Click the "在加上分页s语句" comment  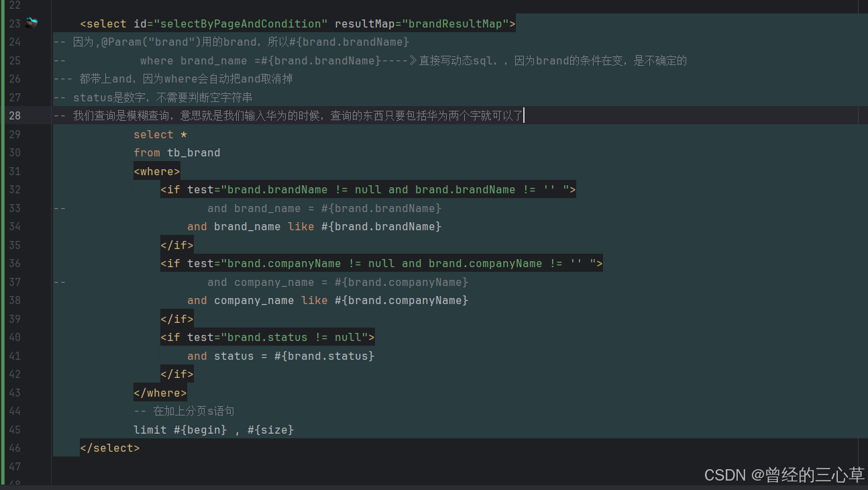[x=184, y=411]
